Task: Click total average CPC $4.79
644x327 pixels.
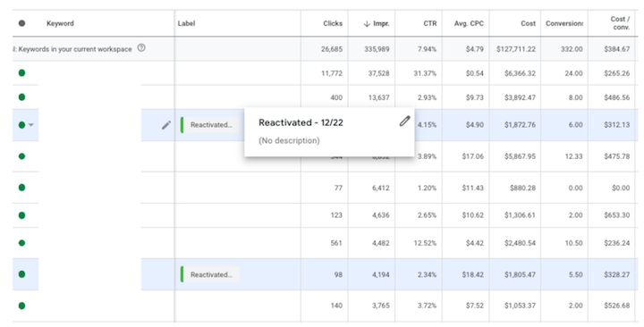Action: 475,49
